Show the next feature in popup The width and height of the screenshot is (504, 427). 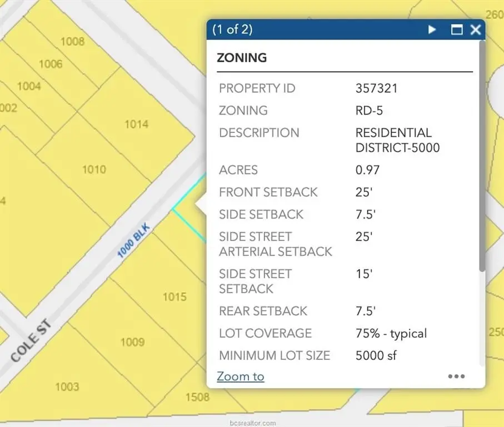(x=432, y=30)
